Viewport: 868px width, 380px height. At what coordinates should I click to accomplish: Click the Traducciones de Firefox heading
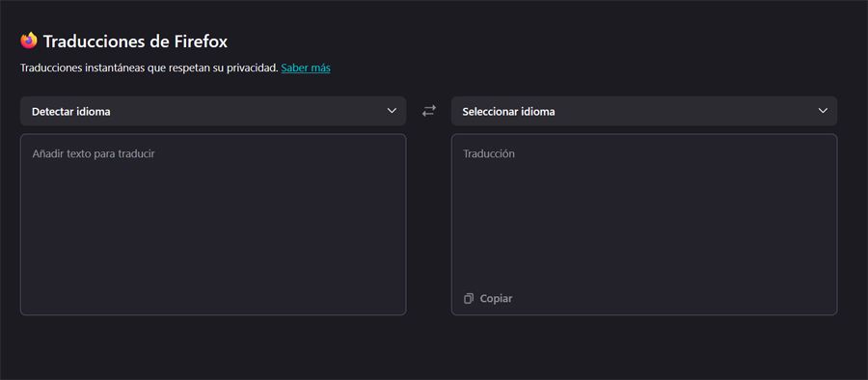(135, 41)
